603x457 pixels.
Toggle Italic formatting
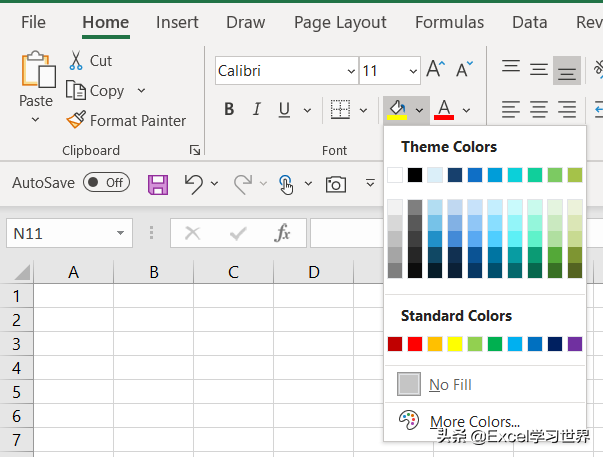tap(257, 109)
